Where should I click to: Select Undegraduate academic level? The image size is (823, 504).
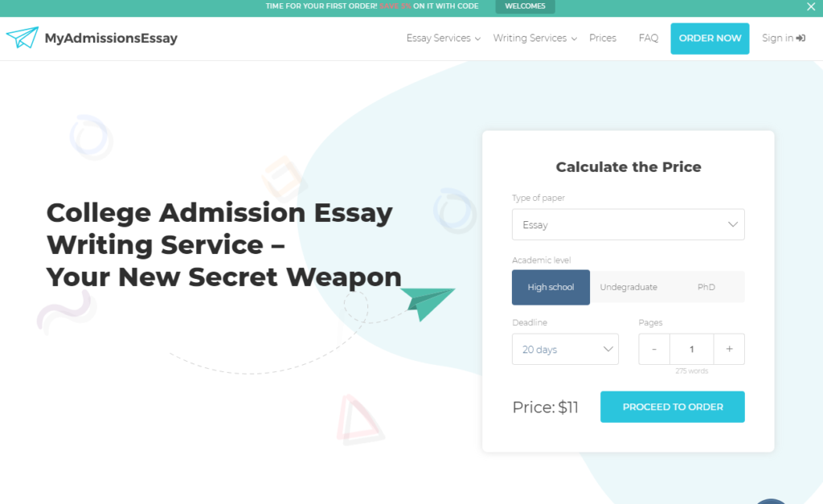click(x=629, y=287)
